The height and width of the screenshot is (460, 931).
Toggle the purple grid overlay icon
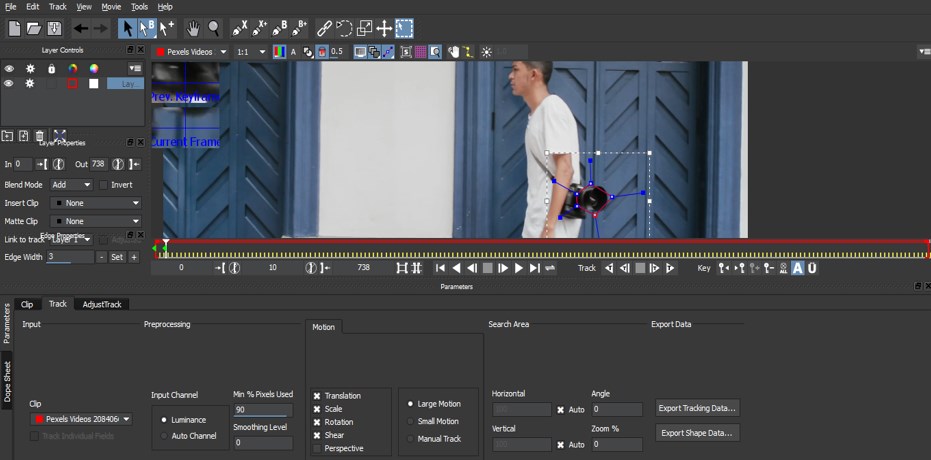420,52
